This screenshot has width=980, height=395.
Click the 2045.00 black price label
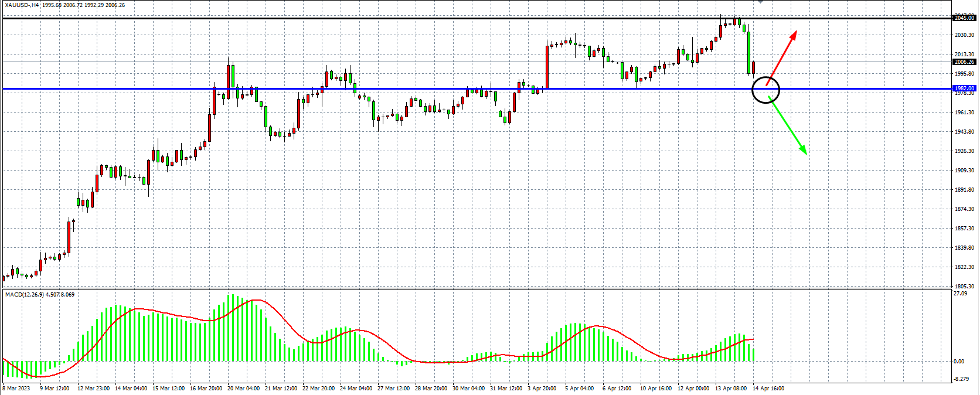click(964, 18)
